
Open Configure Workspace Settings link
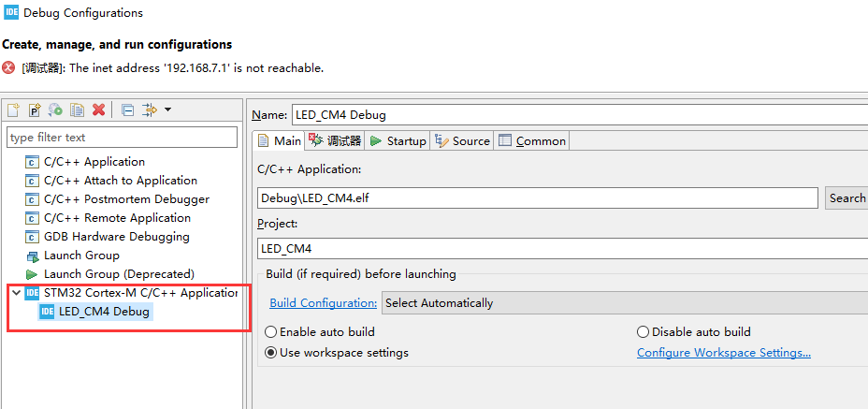(723, 353)
